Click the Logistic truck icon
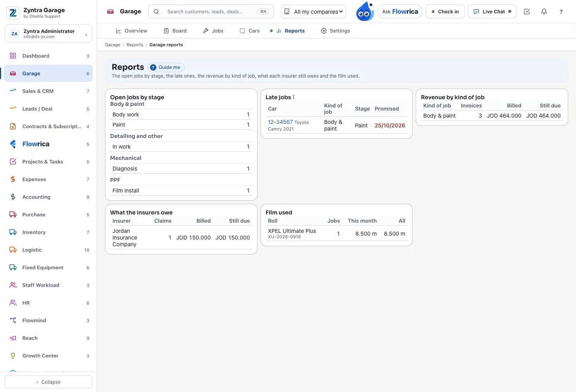The width and height of the screenshot is (576, 392). pos(13,250)
